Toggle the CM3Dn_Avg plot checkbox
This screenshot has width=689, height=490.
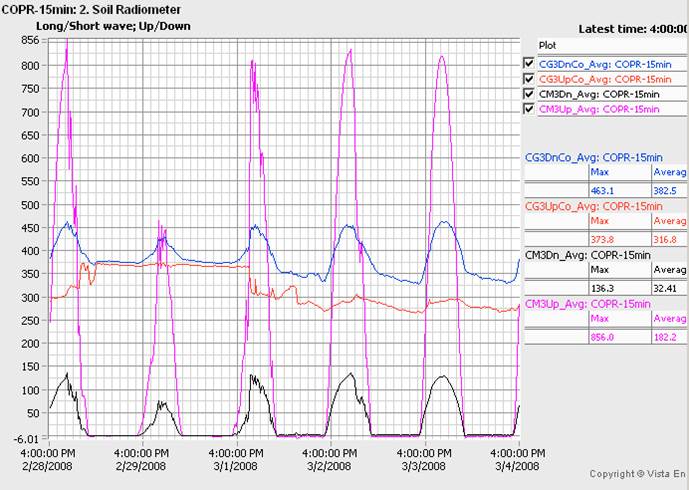point(529,94)
